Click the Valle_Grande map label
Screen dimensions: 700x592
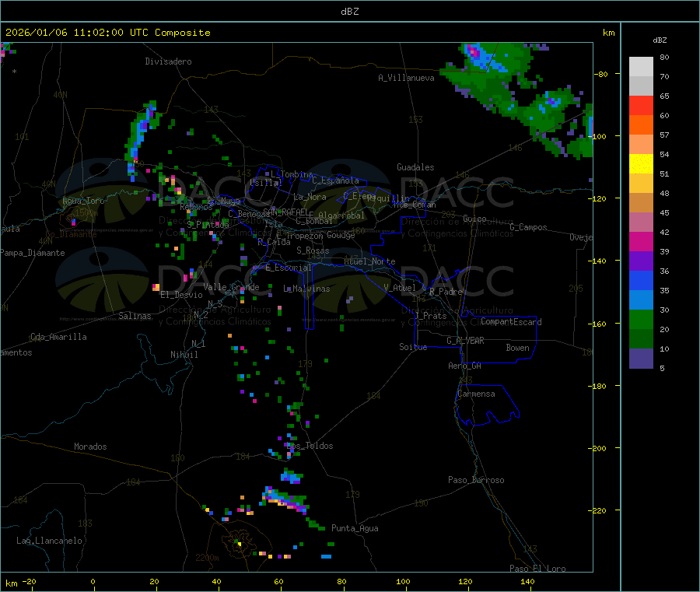pyautogui.click(x=231, y=287)
